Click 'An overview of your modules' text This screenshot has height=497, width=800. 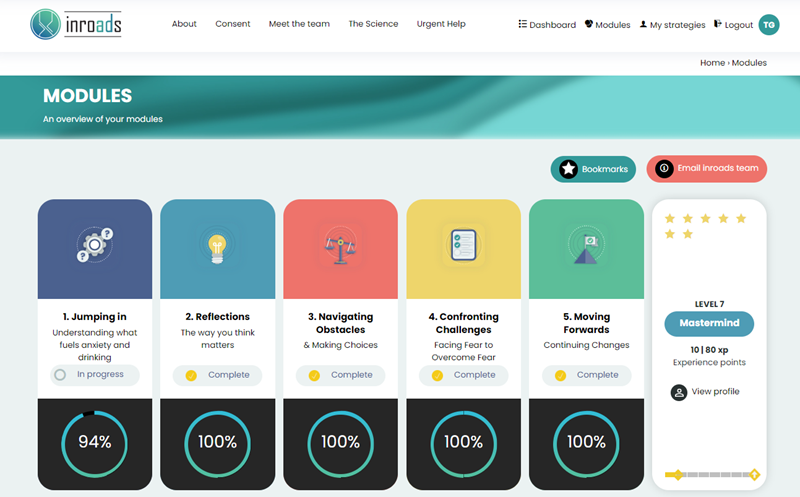click(103, 119)
